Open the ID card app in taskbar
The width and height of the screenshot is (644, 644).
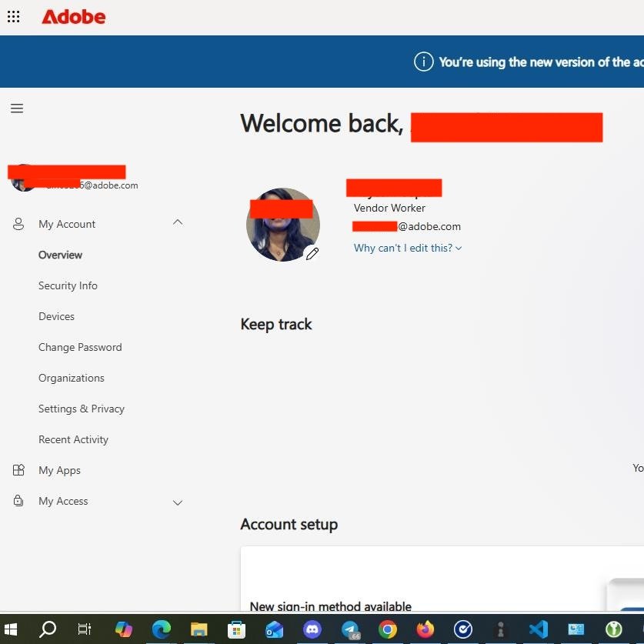pyautogui.click(x=576, y=629)
